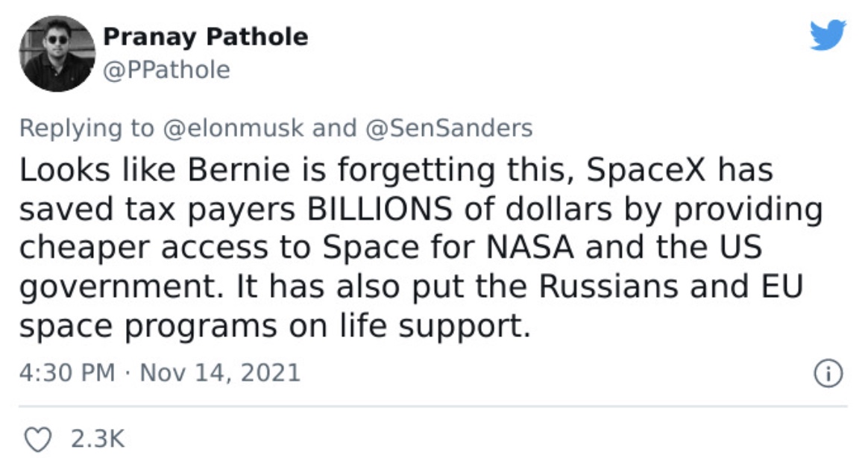Click the word Russians in tweet
The width and height of the screenshot is (868, 458).
(x=608, y=287)
